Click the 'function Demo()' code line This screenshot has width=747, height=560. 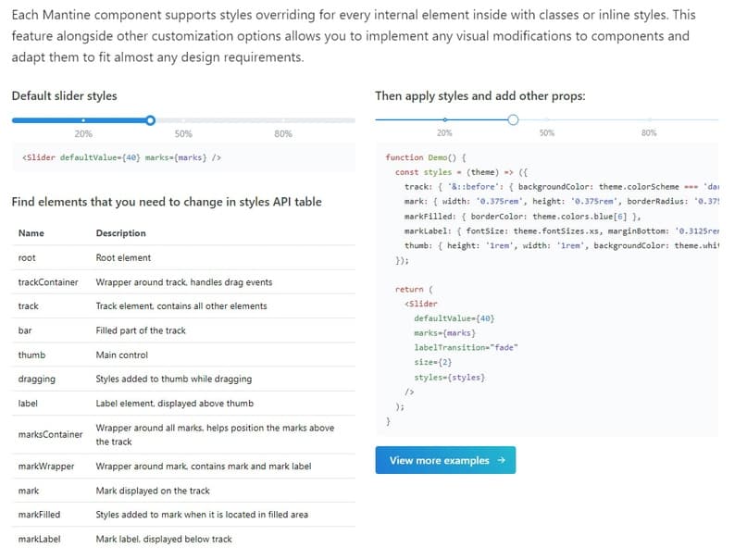(427, 157)
